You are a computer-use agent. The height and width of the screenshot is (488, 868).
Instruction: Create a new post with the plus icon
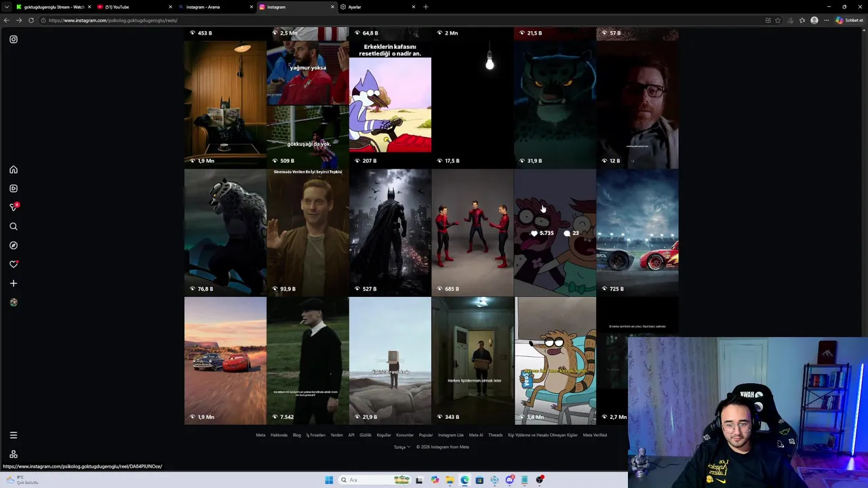point(14,283)
